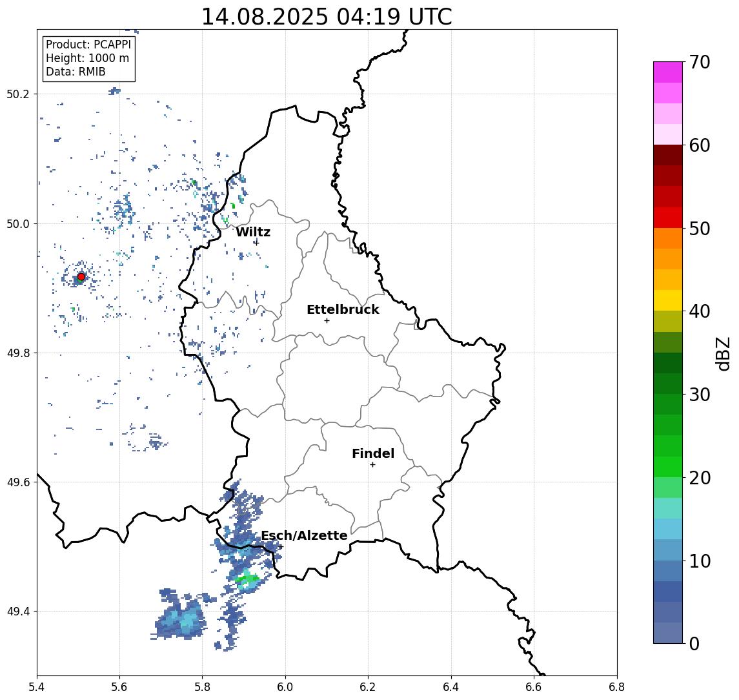
Task: Click the 'Esch/Alzette' city label
Action: 304,535
